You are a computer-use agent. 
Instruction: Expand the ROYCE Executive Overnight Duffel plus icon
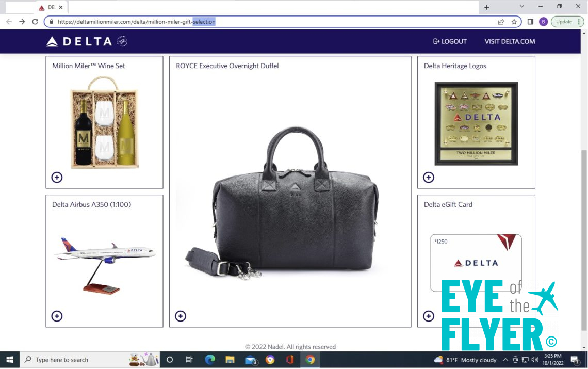pyautogui.click(x=181, y=316)
